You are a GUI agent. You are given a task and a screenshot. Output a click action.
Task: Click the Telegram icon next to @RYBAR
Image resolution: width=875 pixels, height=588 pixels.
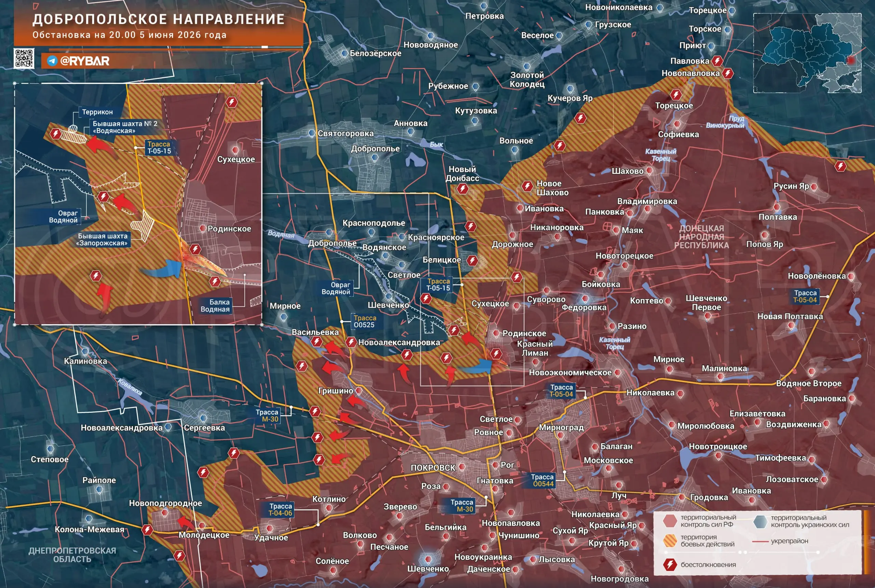coord(52,61)
